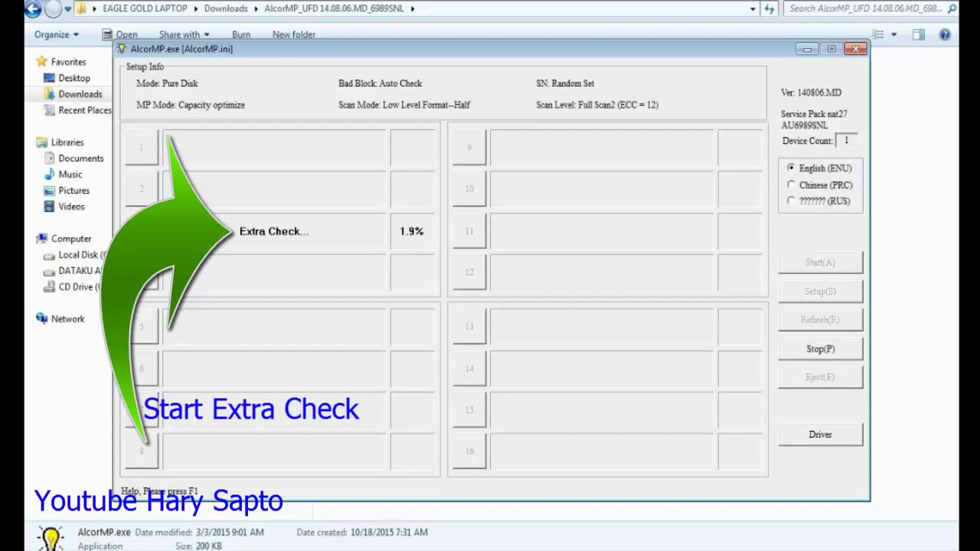Image resolution: width=980 pixels, height=551 pixels.
Task: Click the Setup(S) button
Action: click(820, 292)
